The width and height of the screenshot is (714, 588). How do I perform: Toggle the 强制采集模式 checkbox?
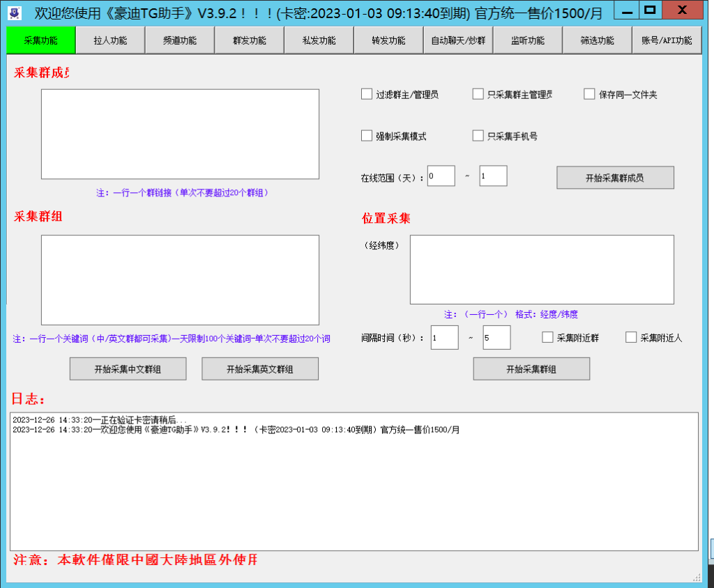(367, 136)
